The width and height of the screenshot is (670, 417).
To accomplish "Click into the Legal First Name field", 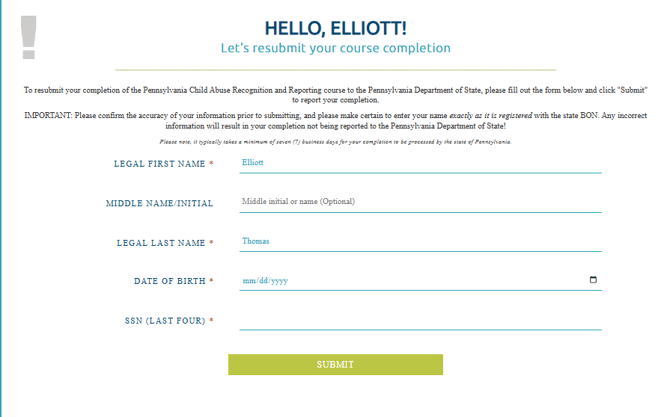I will click(x=420, y=162).
